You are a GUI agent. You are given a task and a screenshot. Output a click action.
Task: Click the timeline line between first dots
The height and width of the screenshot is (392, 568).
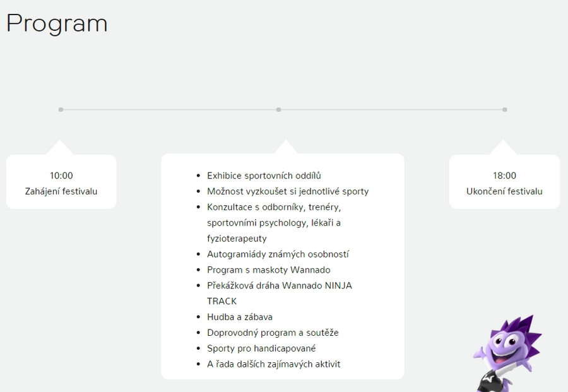tap(170, 109)
